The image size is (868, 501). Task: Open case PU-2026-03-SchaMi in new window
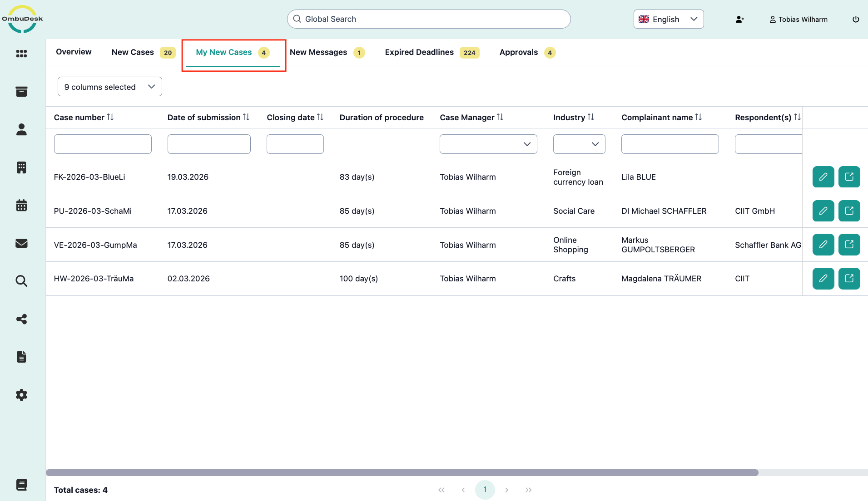pos(849,211)
